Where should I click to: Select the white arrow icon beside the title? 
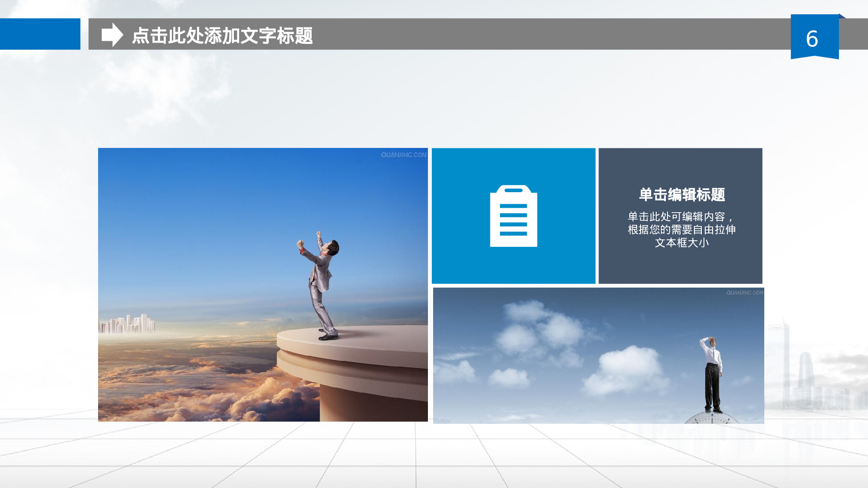113,36
